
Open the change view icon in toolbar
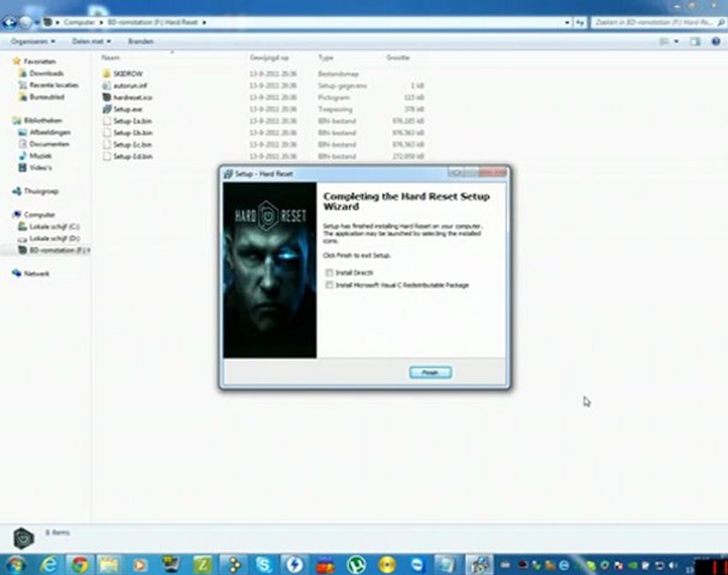coord(664,42)
